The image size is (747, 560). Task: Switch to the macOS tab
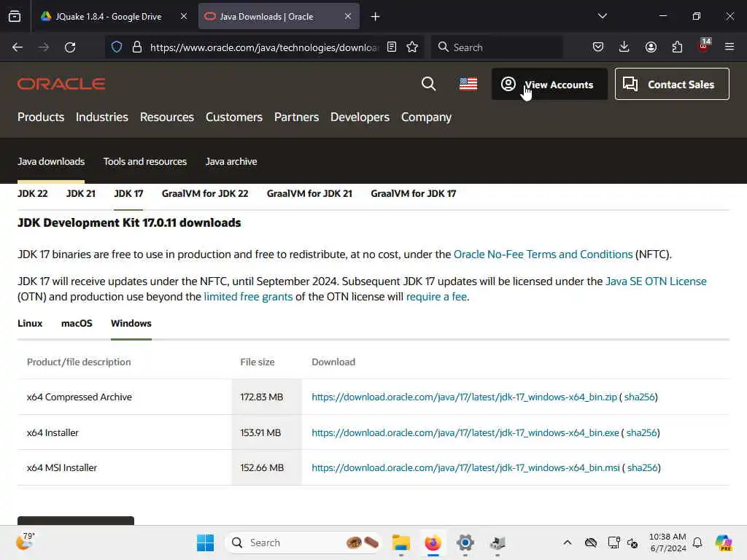(x=77, y=323)
